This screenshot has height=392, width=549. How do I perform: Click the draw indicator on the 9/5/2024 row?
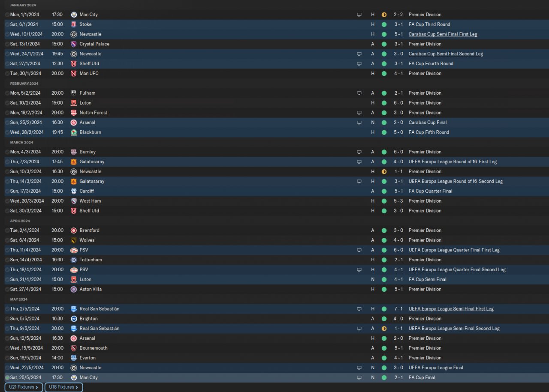click(384, 329)
